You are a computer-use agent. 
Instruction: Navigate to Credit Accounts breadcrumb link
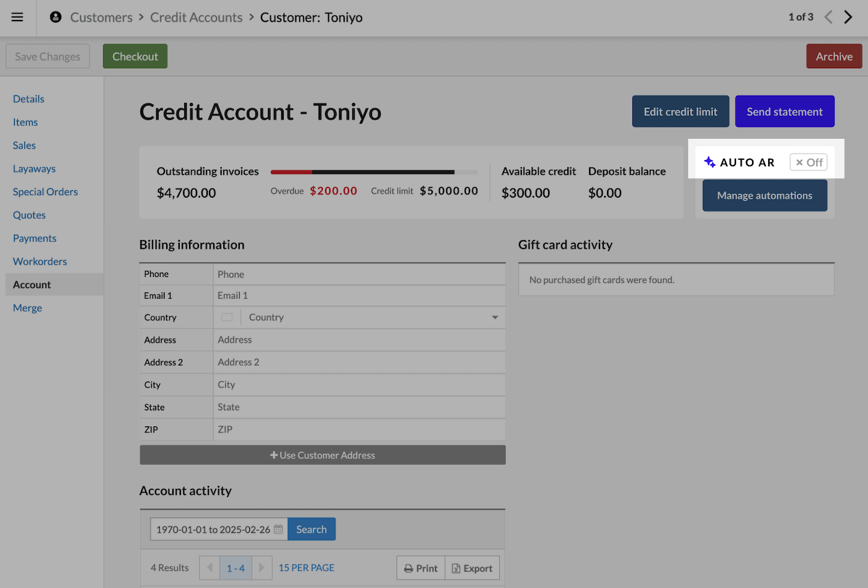[x=196, y=17]
